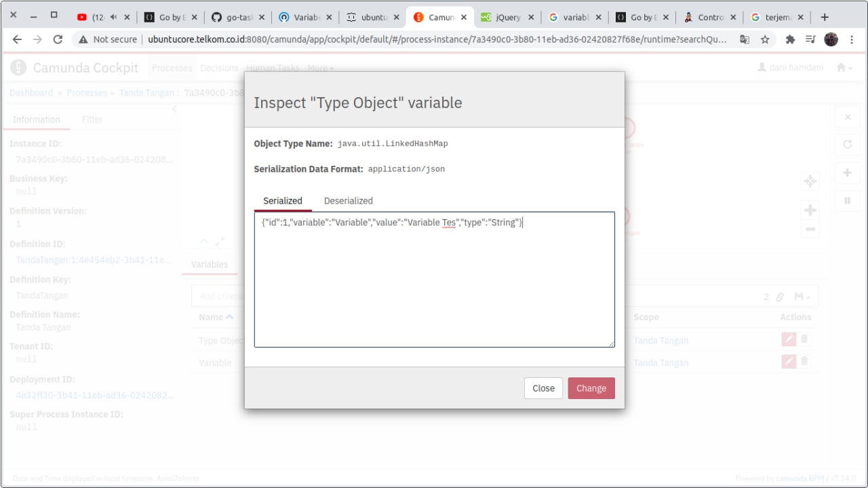Edit the Variable row with pencil icon
The width and height of the screenshot is (868, 488).
pyautogui.click(x=788, y=362)
